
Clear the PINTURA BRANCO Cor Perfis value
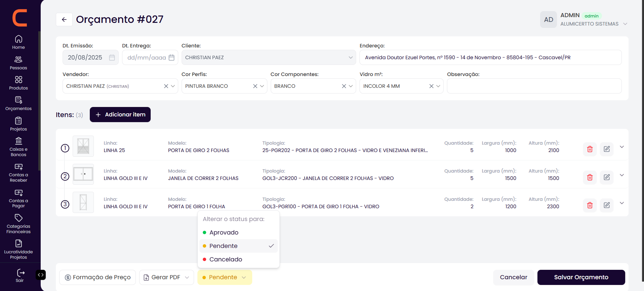pyautogui.click(x=255, y=86)
